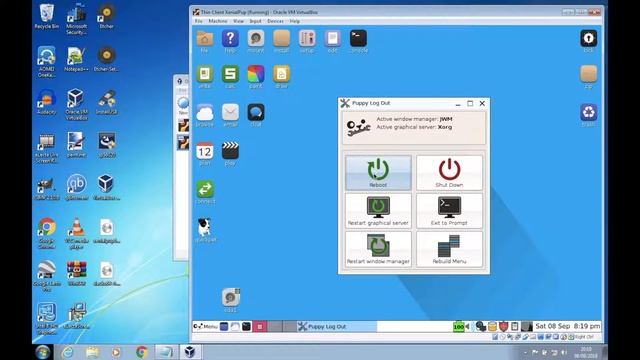Screen dimensions: 640x360
Task: Open the Help menu in VirtualBox
Action: 295,21
